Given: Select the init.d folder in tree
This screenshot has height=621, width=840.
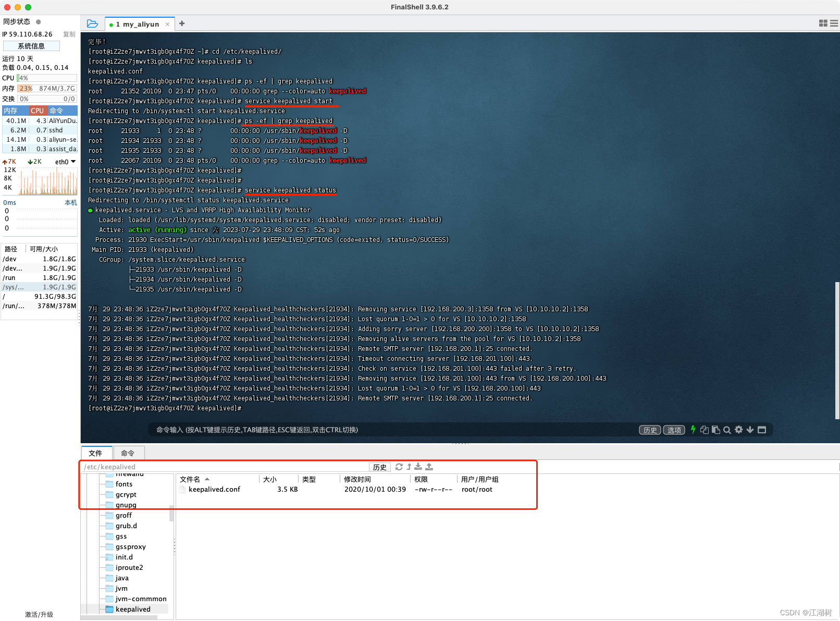Looking at the screenshot, I should point(124,557).
